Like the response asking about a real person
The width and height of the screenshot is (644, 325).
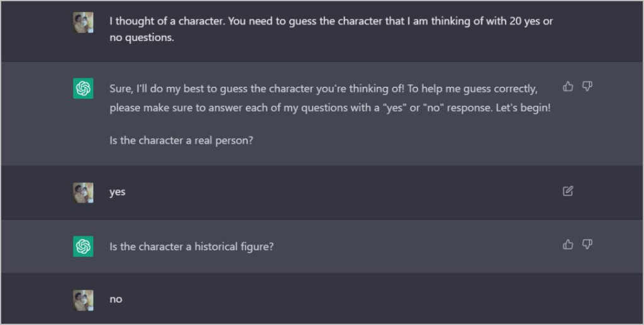point(568,87)
